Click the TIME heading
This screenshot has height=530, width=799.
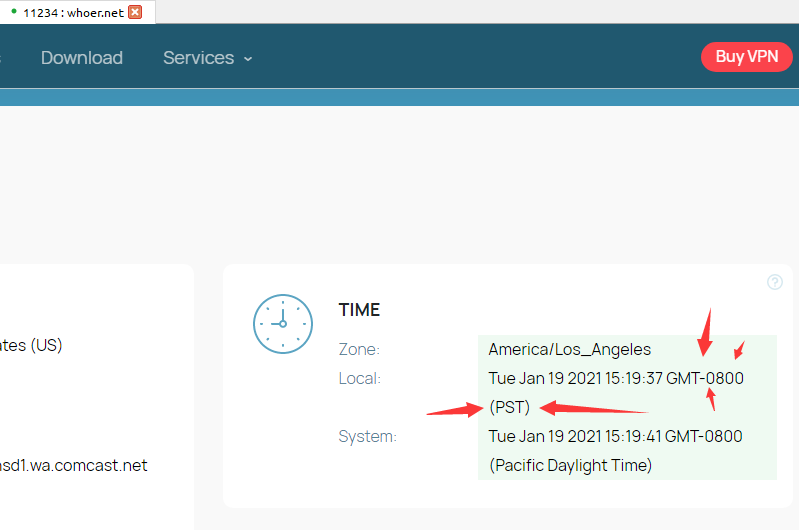click(x=359, y=310)
